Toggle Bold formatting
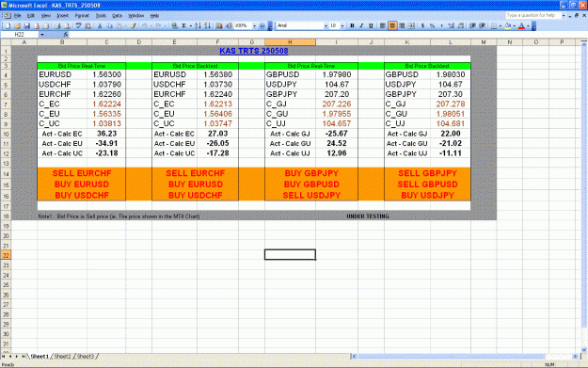This screenshot has width=588, height=368. point(352,26)
